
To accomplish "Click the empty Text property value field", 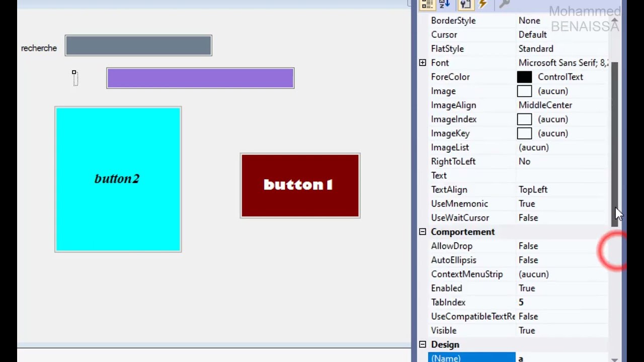I will tap(562, 175).
